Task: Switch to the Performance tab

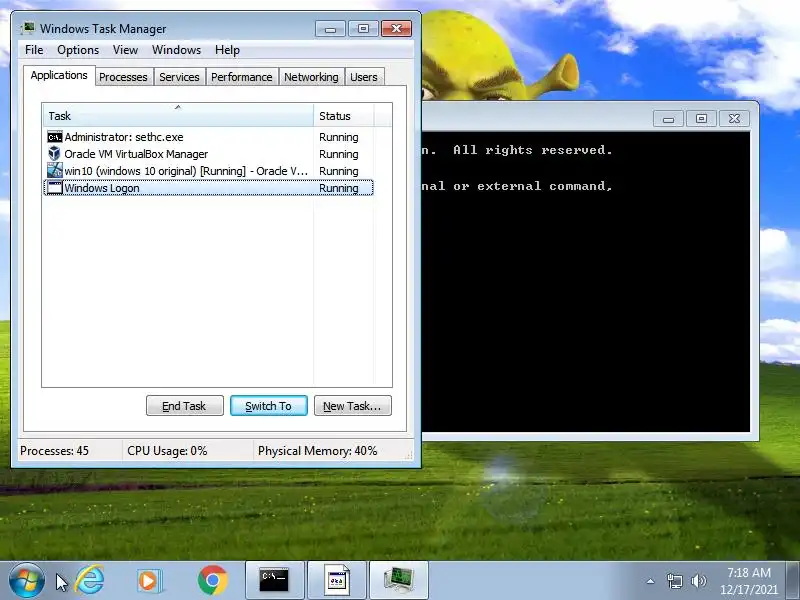Action: tap(242, 77)
